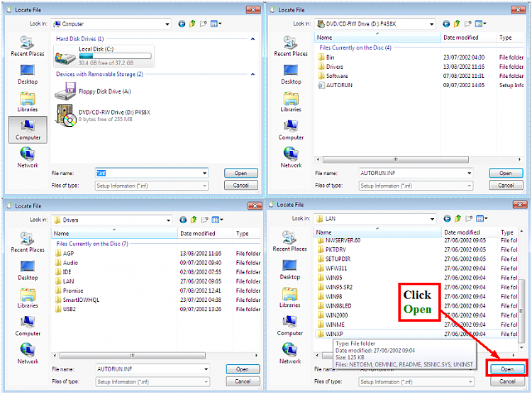This screenshot has width=532, height=394.
Task: Sort by Name column in LAN dialog
Action: pos(377,232)
